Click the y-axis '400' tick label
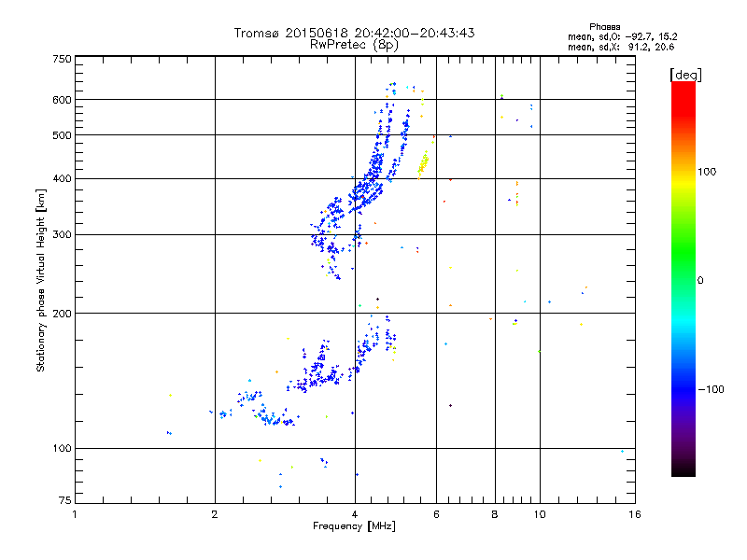The image size is (747, 560). coord(62,178)
